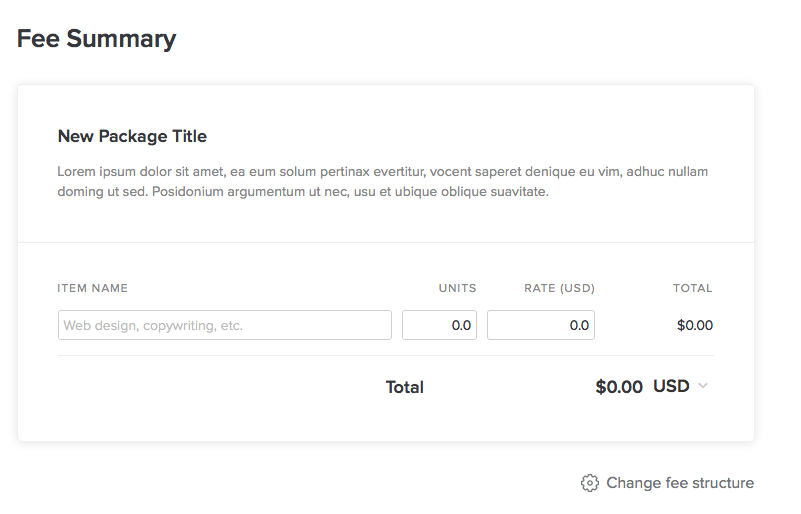
Task: Click the divider line above the Total row
Action: (385, 355)
